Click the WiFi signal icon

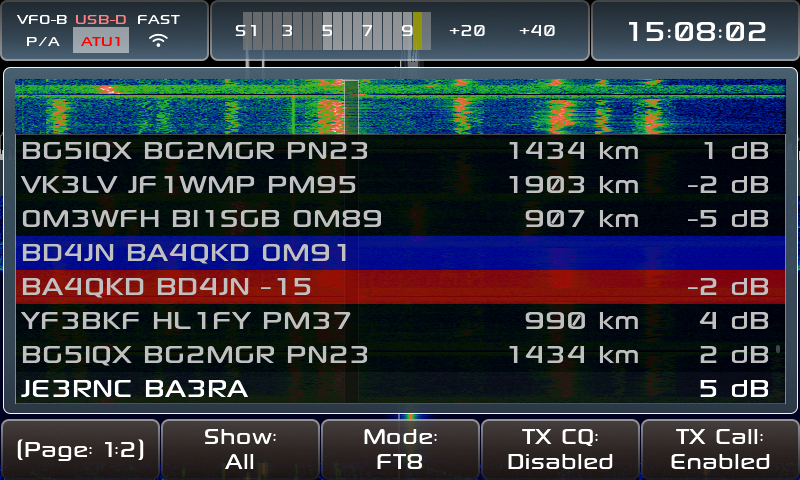tap(158, 41)
